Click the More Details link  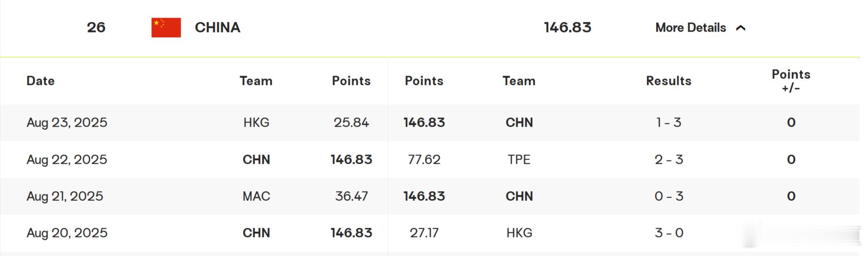[690, 28]
